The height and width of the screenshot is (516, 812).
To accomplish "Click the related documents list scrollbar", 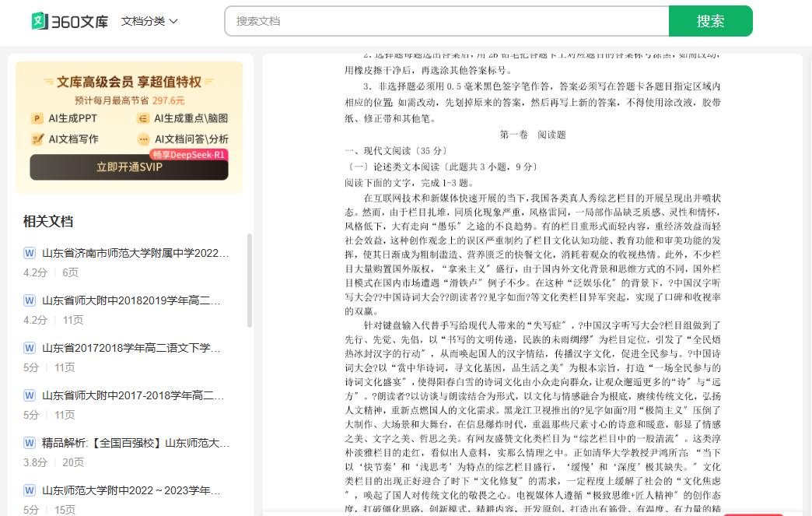I will coord(250,280).
